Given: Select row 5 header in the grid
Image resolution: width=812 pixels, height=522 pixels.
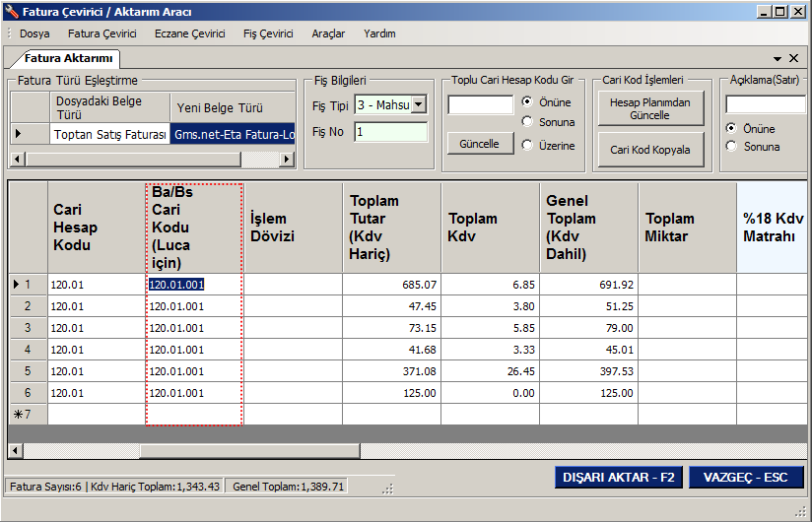Looking at the screenshot, I should (x=28, y=371).
